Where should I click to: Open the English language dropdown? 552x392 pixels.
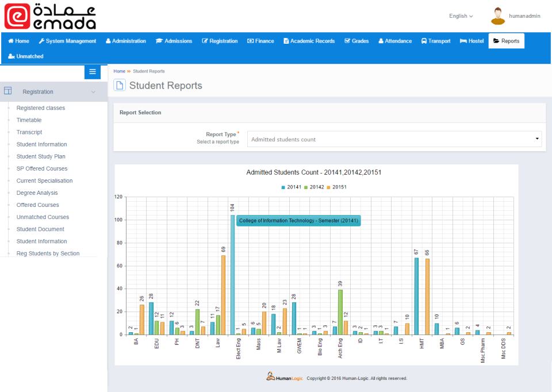(x=460, y=16)
